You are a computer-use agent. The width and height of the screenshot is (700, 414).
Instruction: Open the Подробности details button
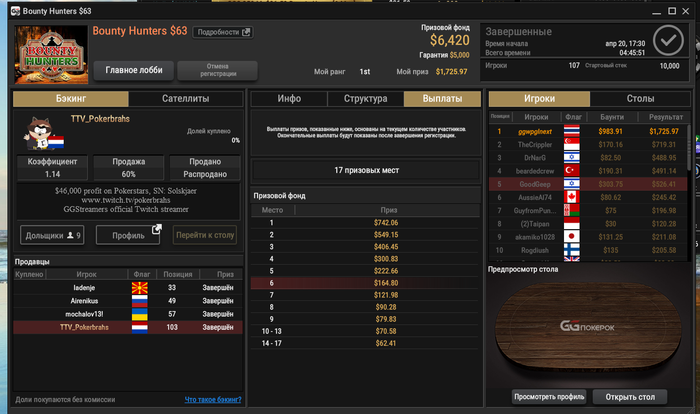click(x=223, y=32)
